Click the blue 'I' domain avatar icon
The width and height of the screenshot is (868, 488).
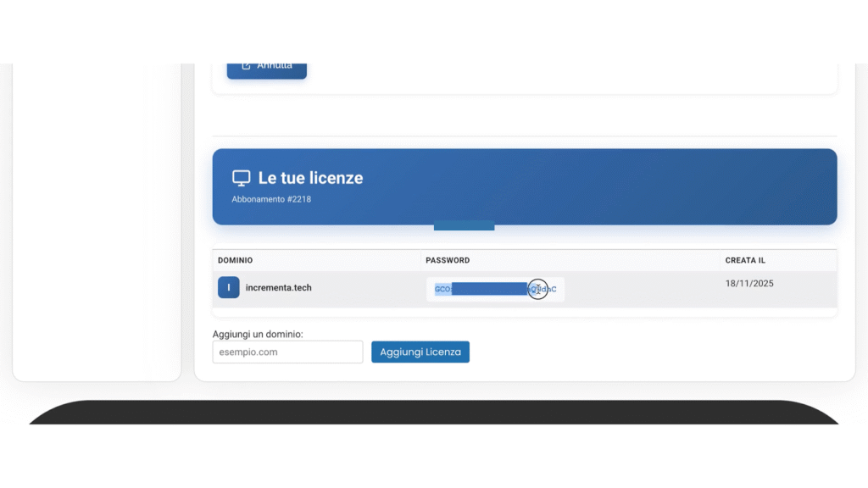click(x=228, y=288)
